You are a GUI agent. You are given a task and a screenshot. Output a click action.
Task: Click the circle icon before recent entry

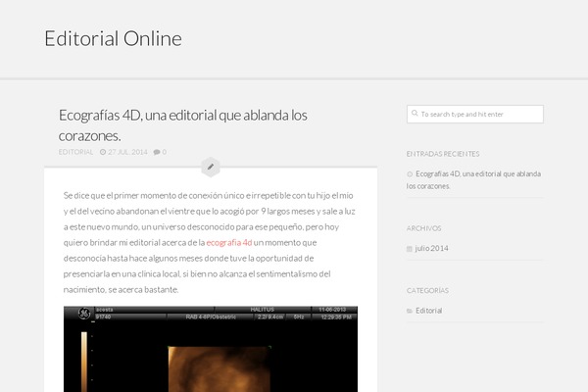coord(410,174)
